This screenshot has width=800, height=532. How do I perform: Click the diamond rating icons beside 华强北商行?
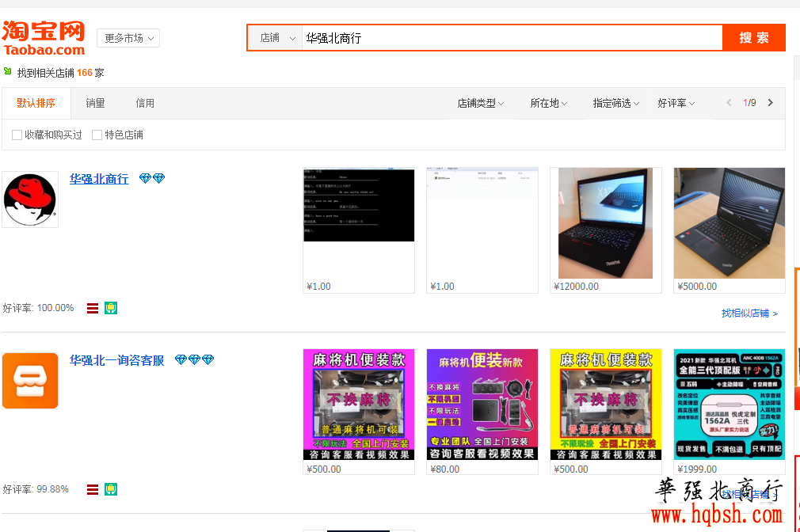tap(152, 178)
